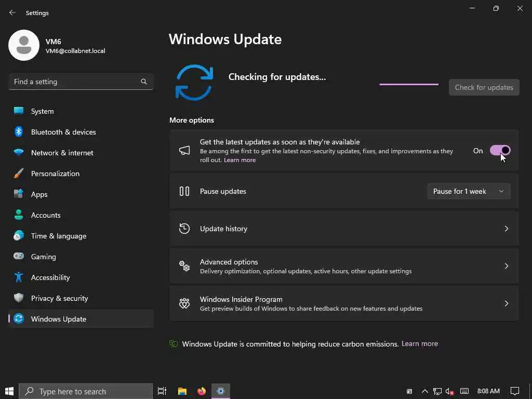This screenshot has height=399, width=532.
Task: Click the Time & language globe icon
Action: pos(19,235)
